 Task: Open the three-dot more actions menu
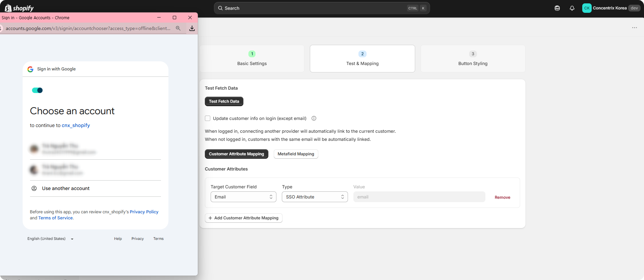[x=635, y=28]
